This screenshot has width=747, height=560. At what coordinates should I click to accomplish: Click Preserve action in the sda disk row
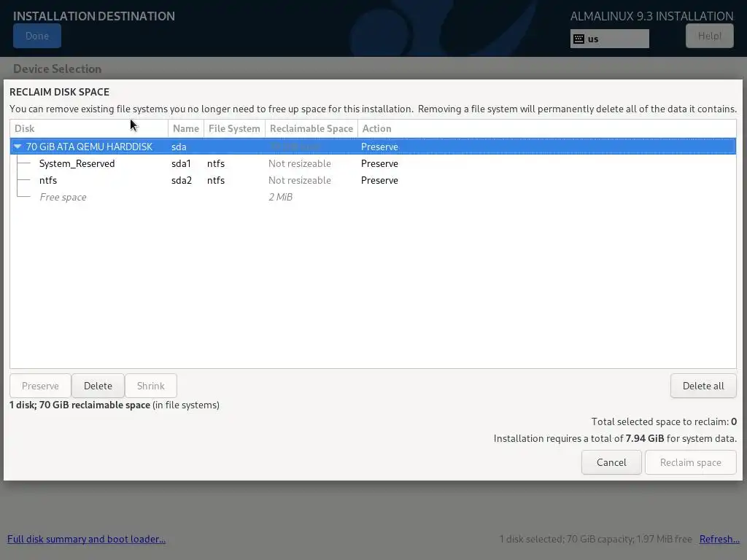(x=379, y=147)
